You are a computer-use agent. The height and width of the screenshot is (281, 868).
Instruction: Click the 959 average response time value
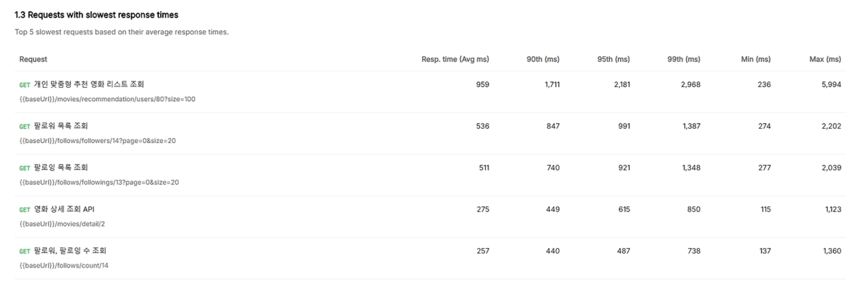click(482, 85)
